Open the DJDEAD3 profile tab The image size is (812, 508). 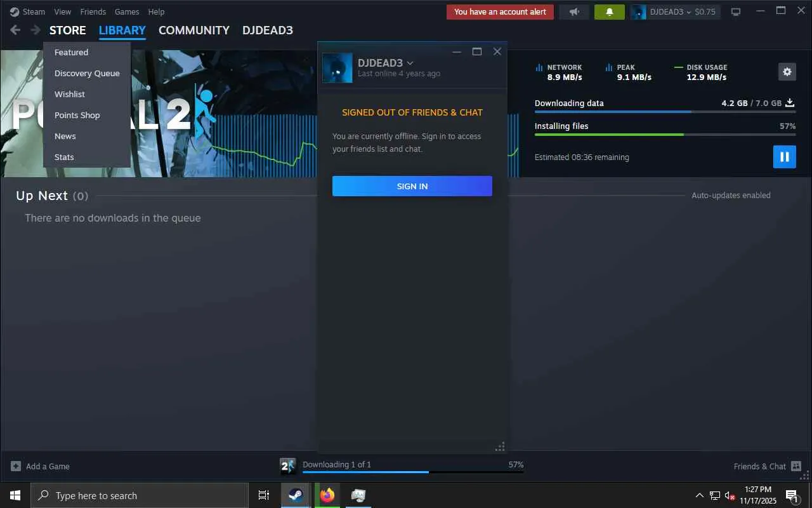pyautogui.click(x=268, y=30)
